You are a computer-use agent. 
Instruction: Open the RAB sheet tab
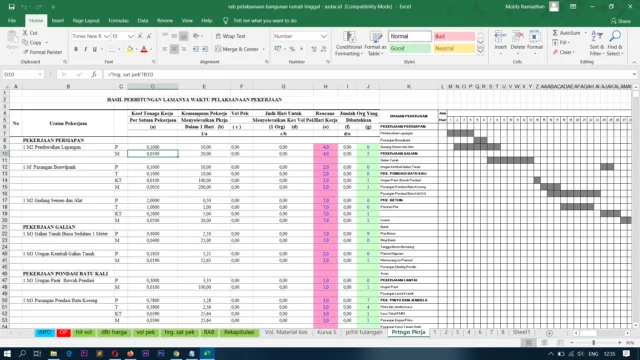pos(209,333)
